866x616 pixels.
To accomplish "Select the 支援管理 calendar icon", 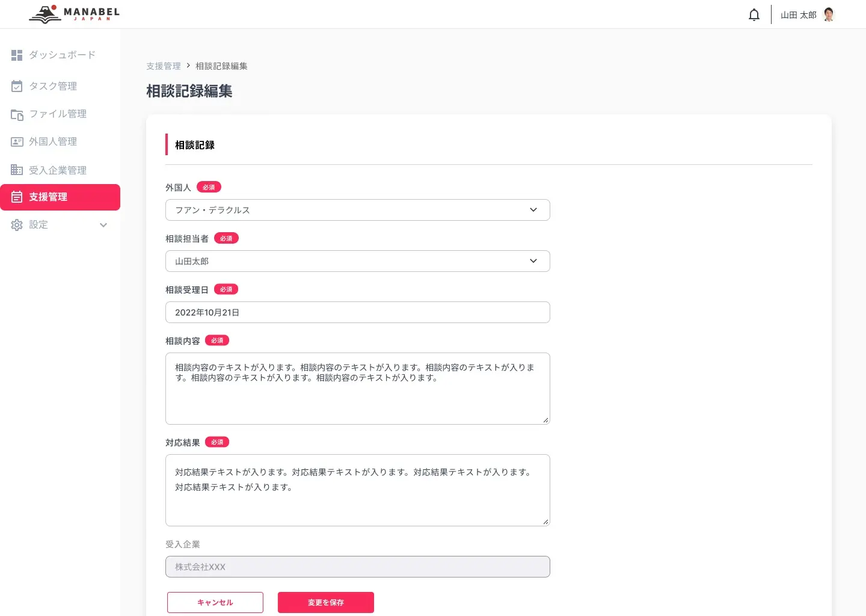I will (17, 197).
